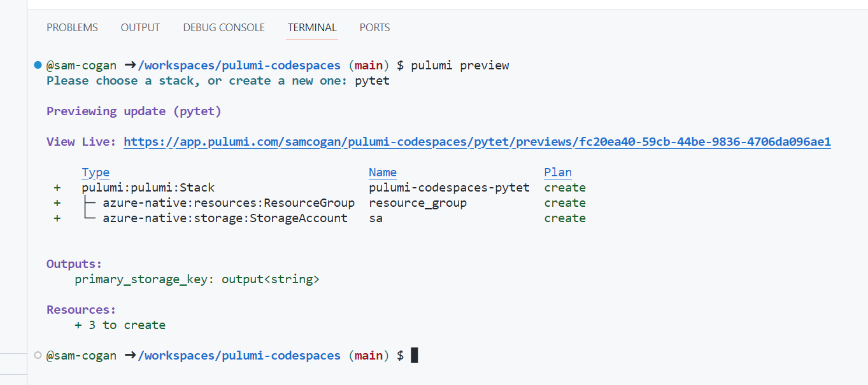The height and width of the screenshot is (385, 868).
Task: Click the 'pulumi preview' command text
Action: (460, 66)
